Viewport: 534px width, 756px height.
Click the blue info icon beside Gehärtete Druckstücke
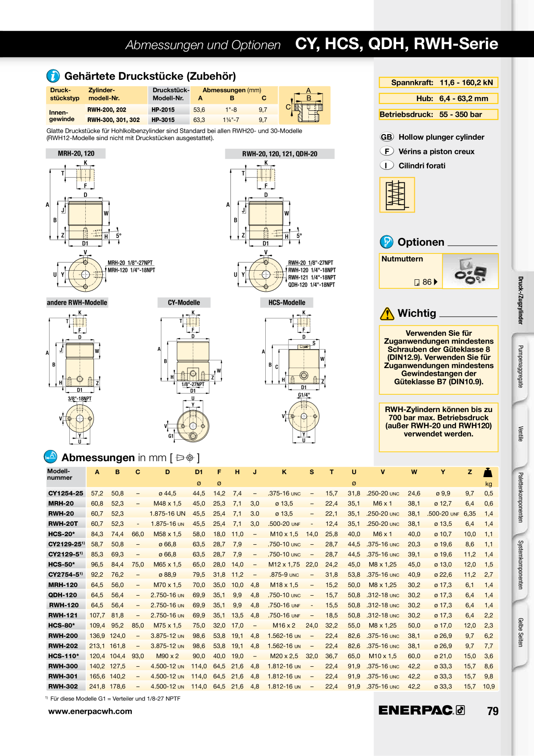(x=53, y=76)
